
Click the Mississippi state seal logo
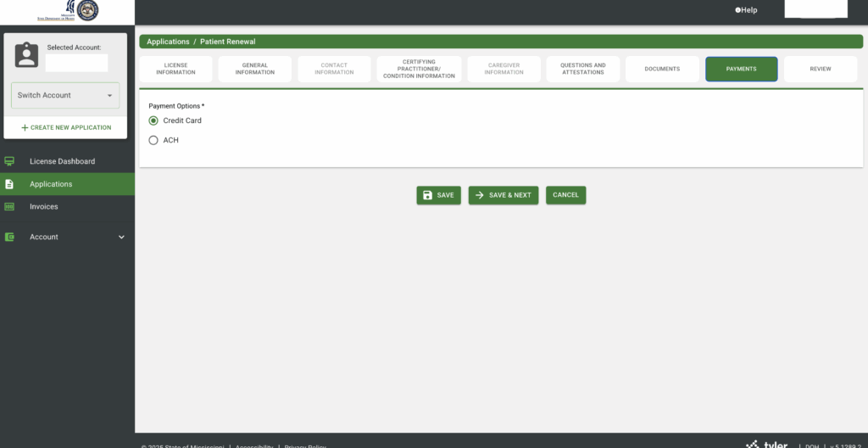(87, 11)
